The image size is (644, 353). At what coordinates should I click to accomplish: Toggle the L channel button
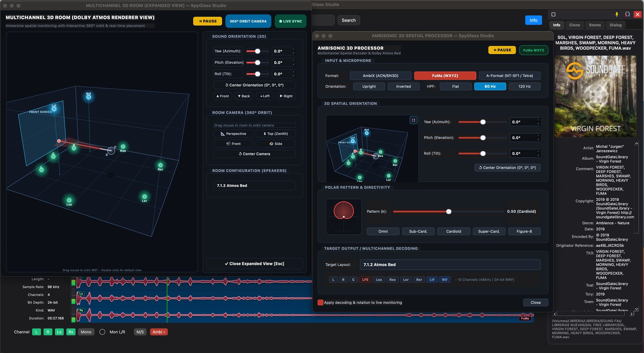click(x=36, y=332)
